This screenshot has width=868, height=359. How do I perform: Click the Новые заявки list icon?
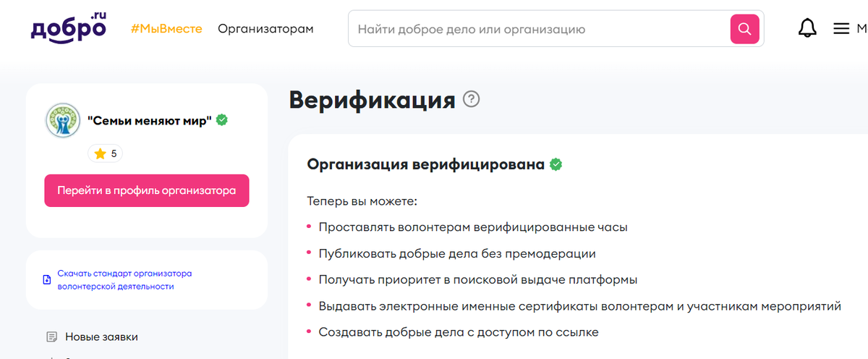coord(51,337)
